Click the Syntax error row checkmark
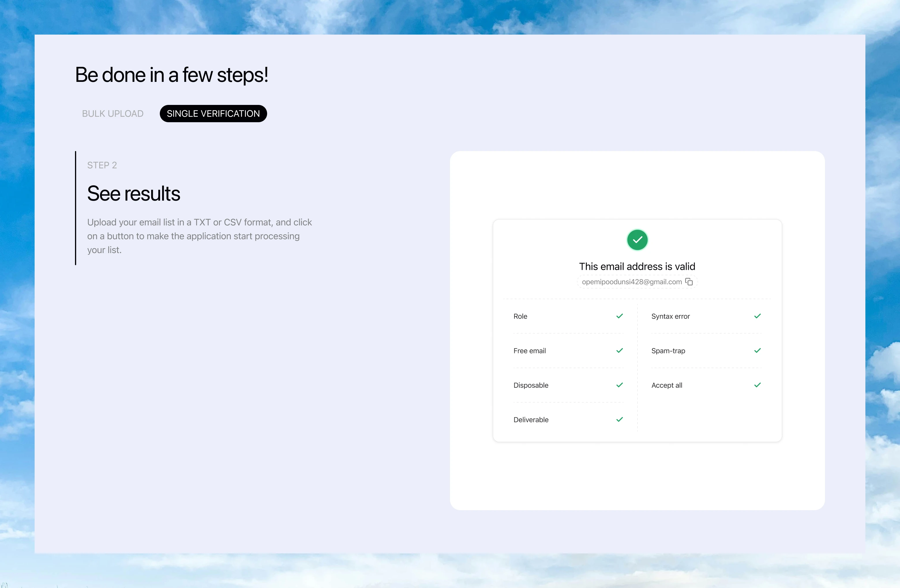The height and width of the screenshot is (588, 900). (x=757, y=316)
